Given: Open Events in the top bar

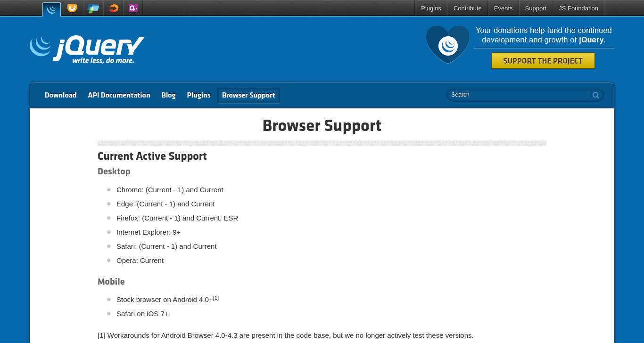Looking at the screenshot, I should pyautogui.click(x=503, y=8).
